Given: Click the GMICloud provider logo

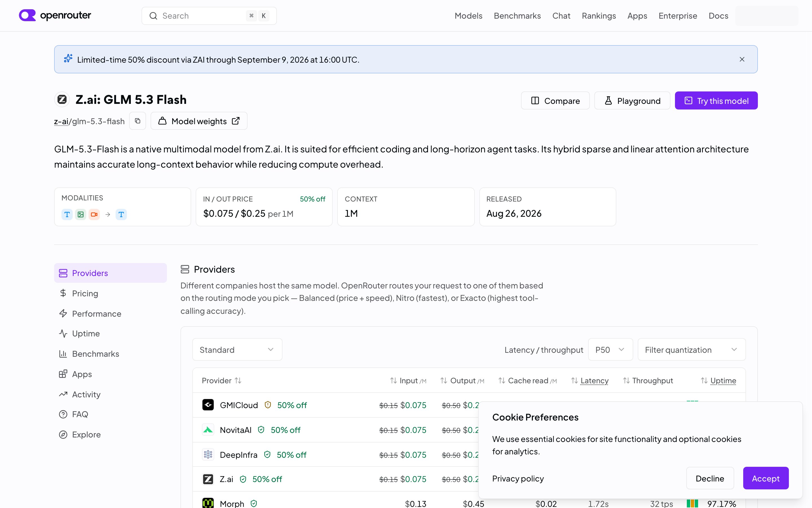Looking at the screenshot, I should [x=208, y=405].
